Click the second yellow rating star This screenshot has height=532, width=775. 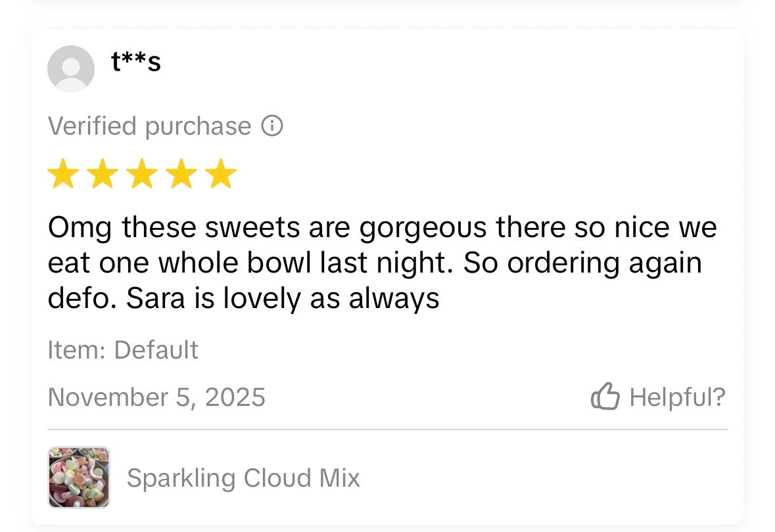[x=103, y=174]
